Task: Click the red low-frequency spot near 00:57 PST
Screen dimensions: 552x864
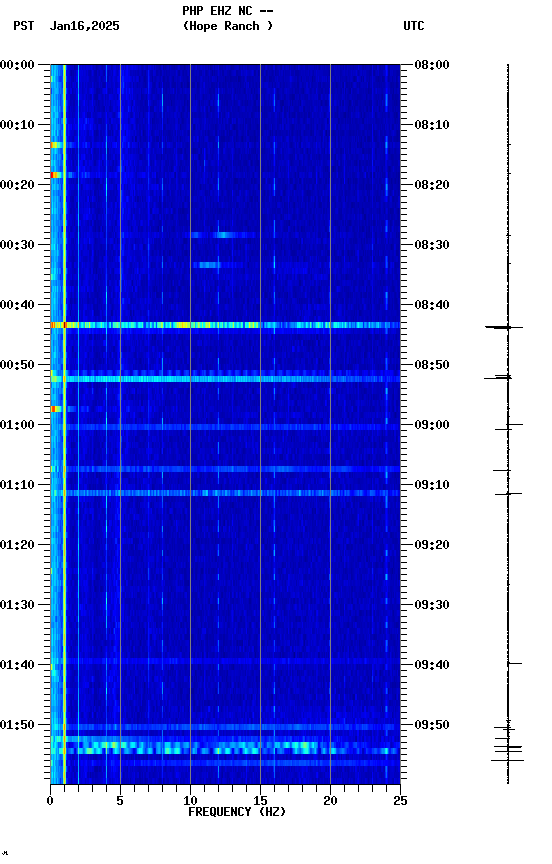Action: point(56,409)
